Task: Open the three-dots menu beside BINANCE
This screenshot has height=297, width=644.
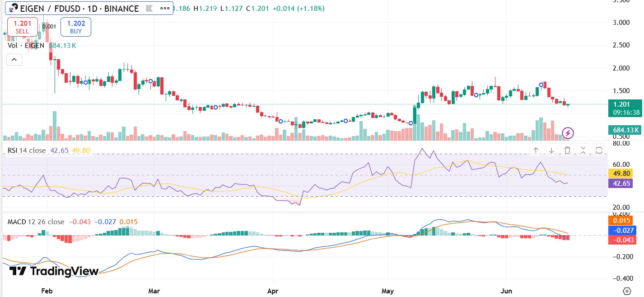Action: (165, 8)
